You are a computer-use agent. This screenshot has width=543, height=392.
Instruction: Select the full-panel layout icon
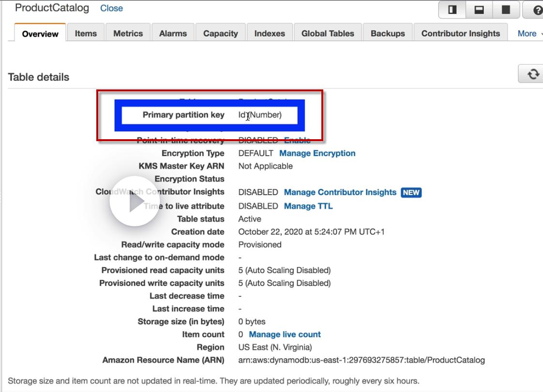pos(506,10)
